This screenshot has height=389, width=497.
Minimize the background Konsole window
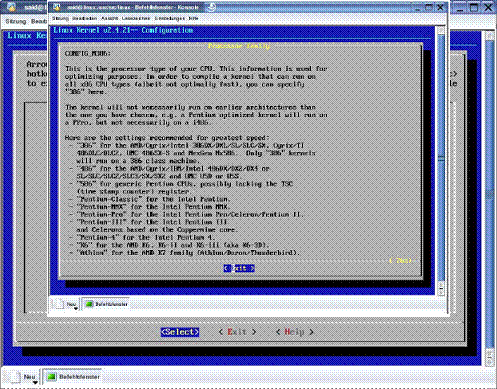(460, 8)
